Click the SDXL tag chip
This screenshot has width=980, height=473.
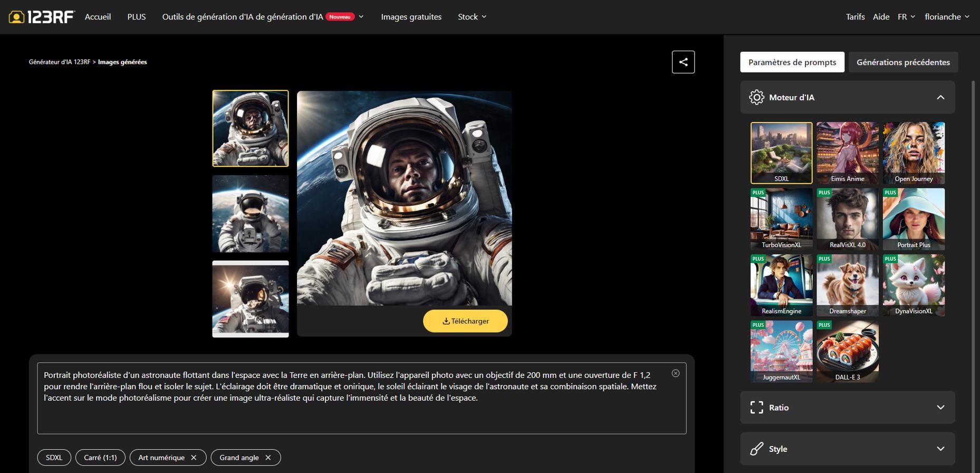[54, 458]
